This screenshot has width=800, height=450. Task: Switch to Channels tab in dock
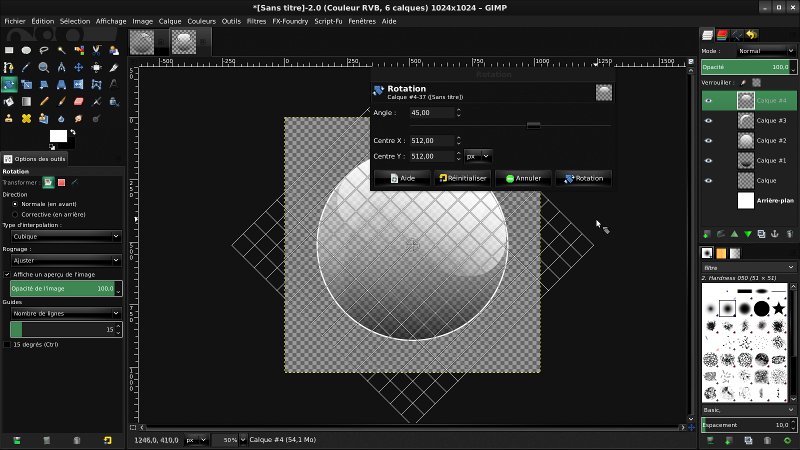(x=722, y=35)
